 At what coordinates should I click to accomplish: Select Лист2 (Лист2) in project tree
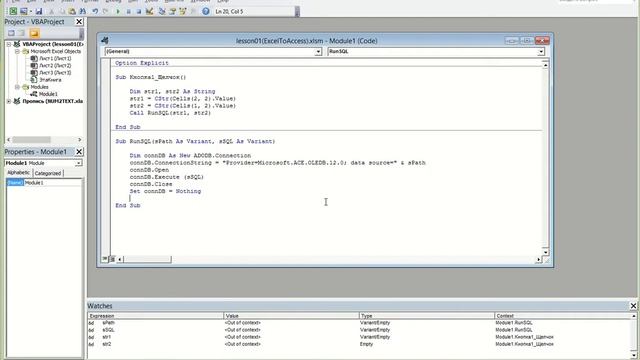[x=55, y=65]
